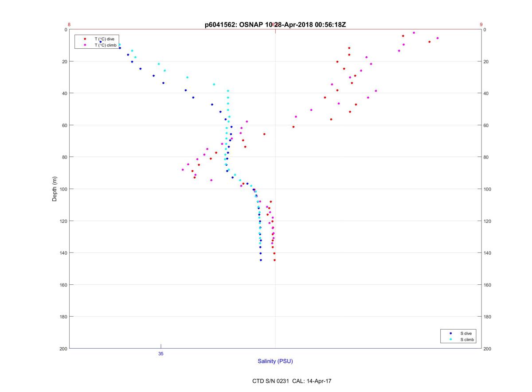Click the "120" tick on left depth axis
532x392 pixels.
point(63,221)
